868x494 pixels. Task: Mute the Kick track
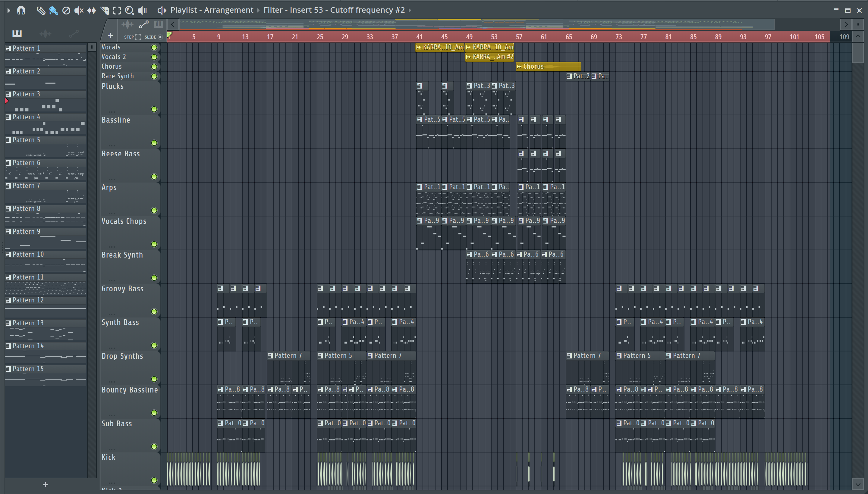pos(154,480)
